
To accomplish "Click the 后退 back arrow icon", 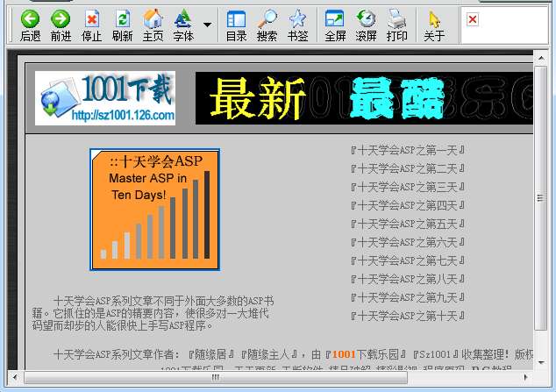I will (30, 19).
